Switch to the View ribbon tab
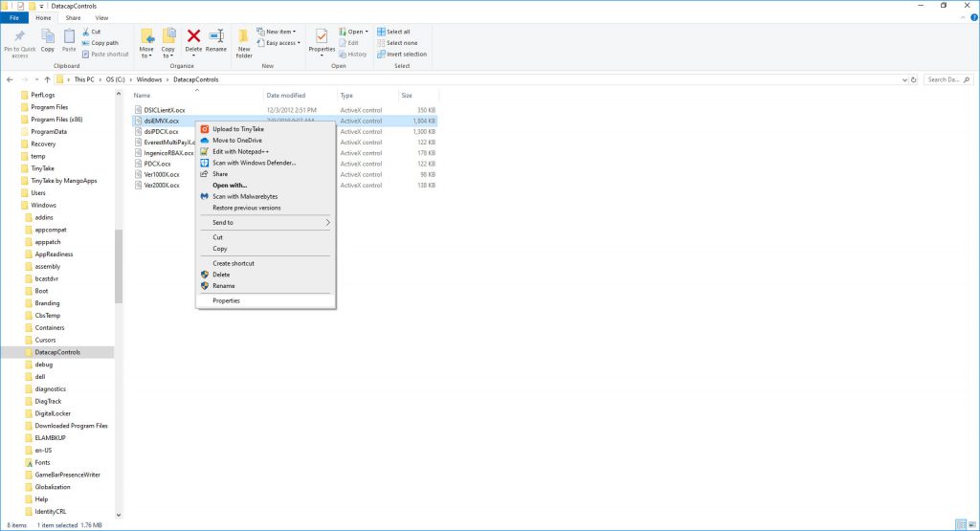Viewport: 980px width, 531px height. (x=101, y=18)
